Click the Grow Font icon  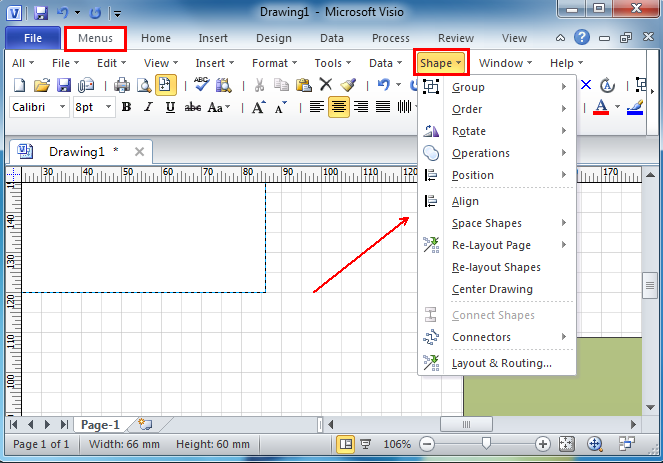point(259,107)
